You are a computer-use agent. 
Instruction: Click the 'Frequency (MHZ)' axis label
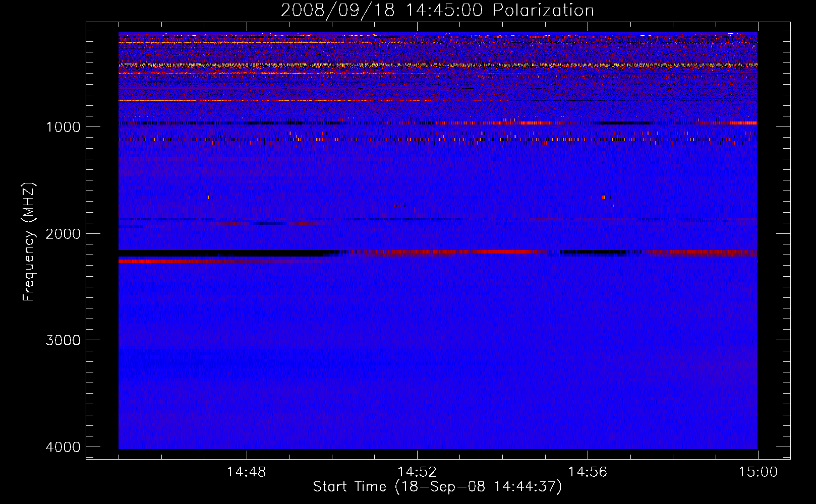click(29, 241)
